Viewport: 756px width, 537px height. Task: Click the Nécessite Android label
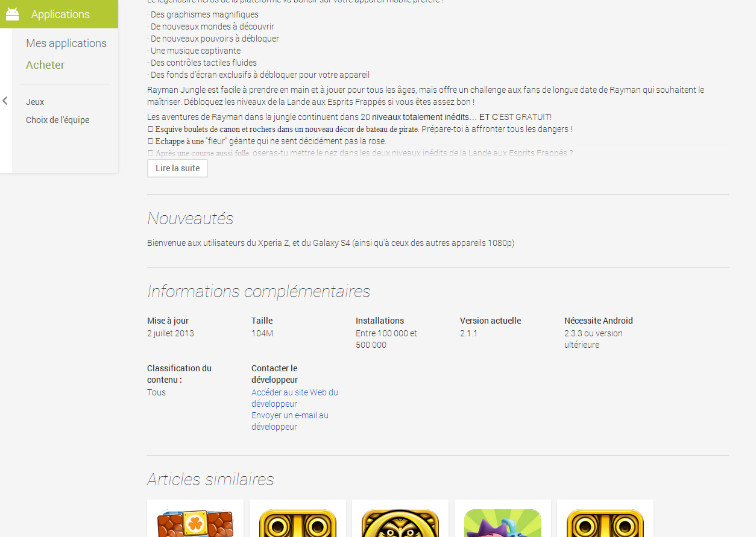pos(599,321)
